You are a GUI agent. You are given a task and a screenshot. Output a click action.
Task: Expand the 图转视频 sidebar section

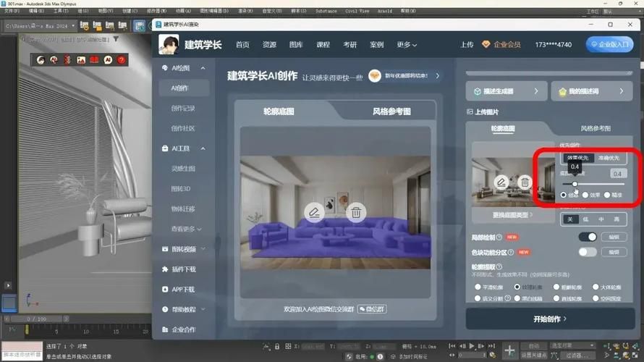pos(203,249)
